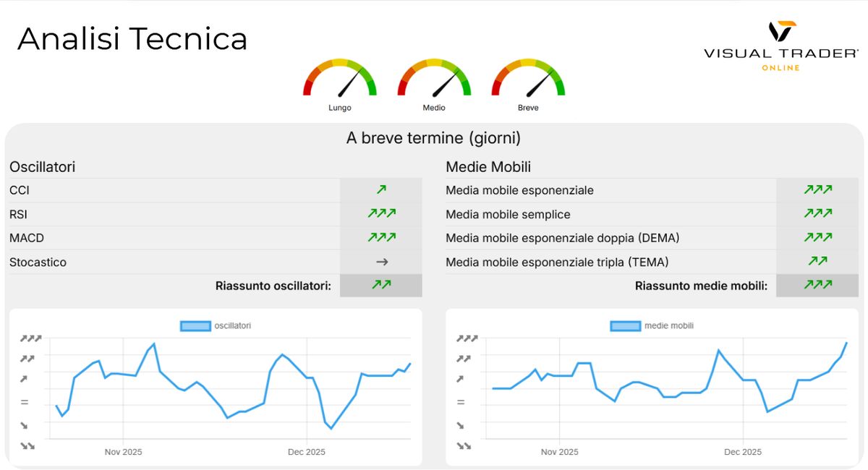Screen dimensions: 868x470
Task: Click the CCI trend arrow icon
Action: point(381,189)
